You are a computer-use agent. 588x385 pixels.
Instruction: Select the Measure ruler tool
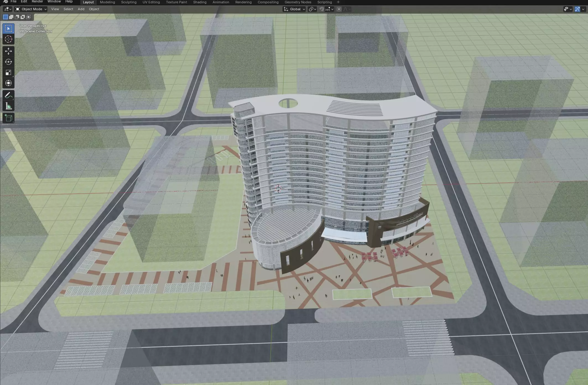[x=8, y=106]
